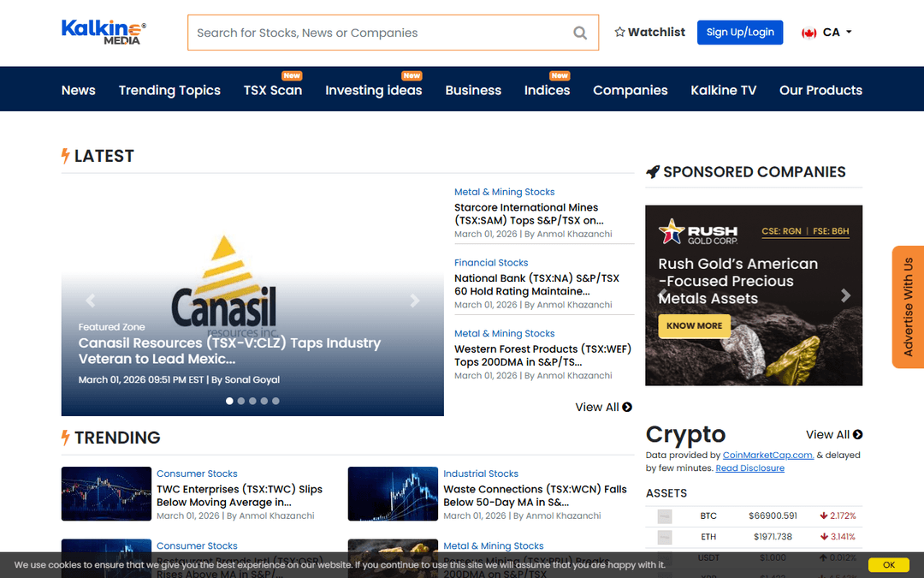Image resolution: width=924 pixels, height=578 pixels.
Task: Go to previous featured carousel slide
Action: pos(90,301)
